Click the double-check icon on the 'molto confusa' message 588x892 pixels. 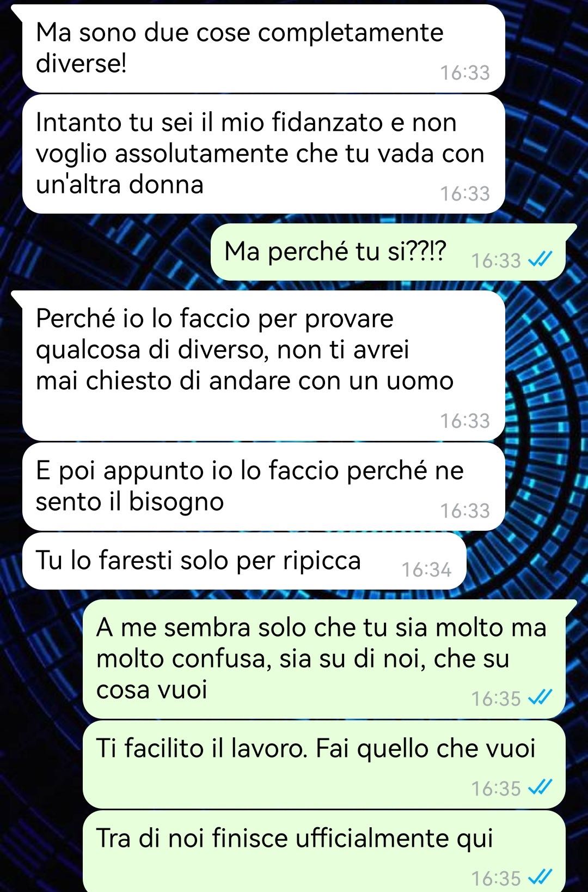(x=541, y=698)
